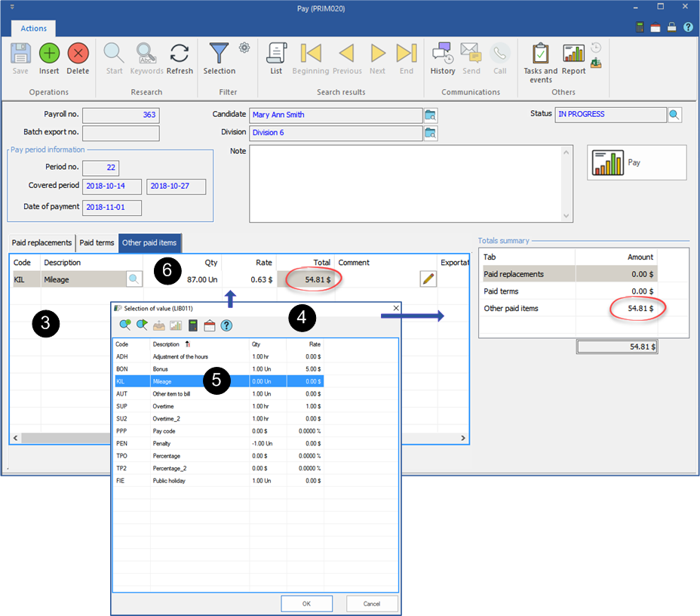The height and width of the screenshot is (616, 700).
Task: Open calculator in Selection of value toolbar
Action: [x=193, y=325]
